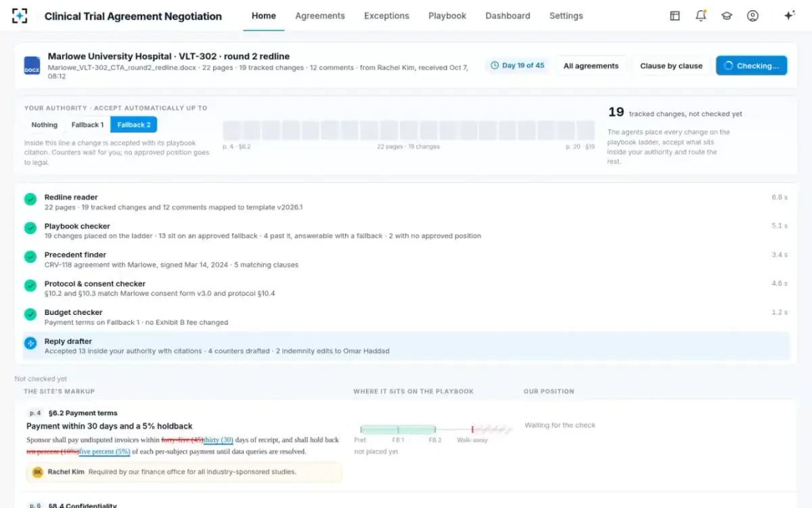Click the playbook ladder bar for §6.2
812x508 pixels.
coord(436,429)
